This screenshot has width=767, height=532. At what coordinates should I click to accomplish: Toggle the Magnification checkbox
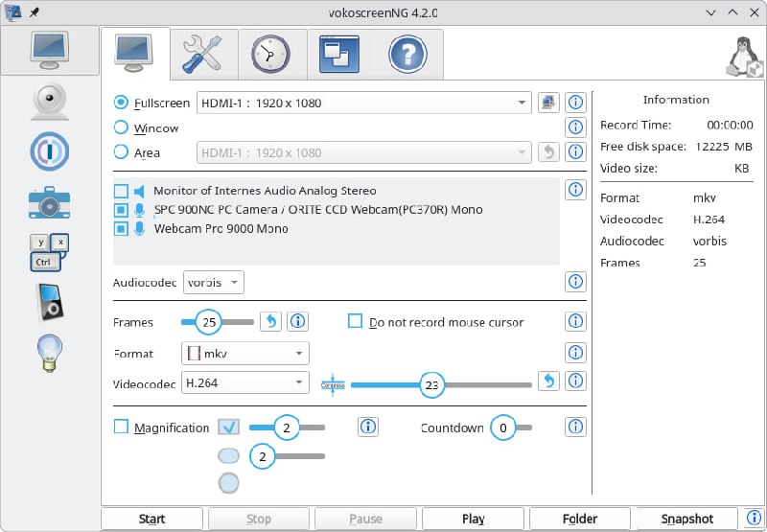pyautogui.click(x=121, y=428)
